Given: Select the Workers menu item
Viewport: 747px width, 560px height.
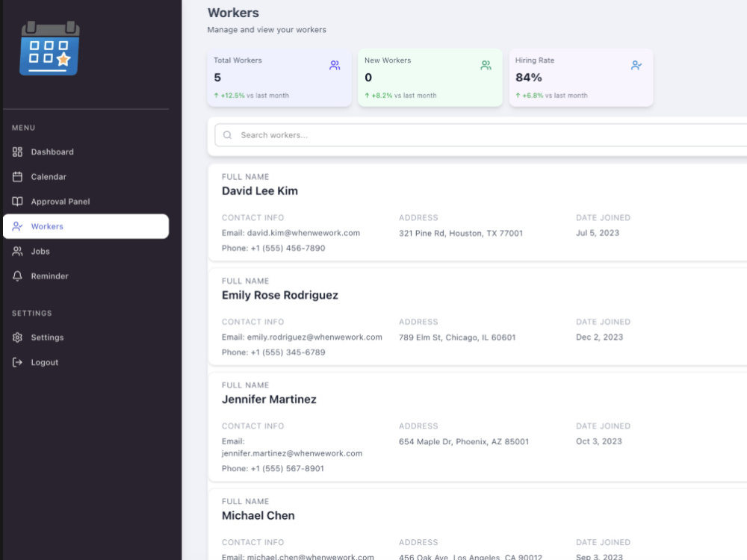Looking at the screenshot, I should click(x=86, y=226).
